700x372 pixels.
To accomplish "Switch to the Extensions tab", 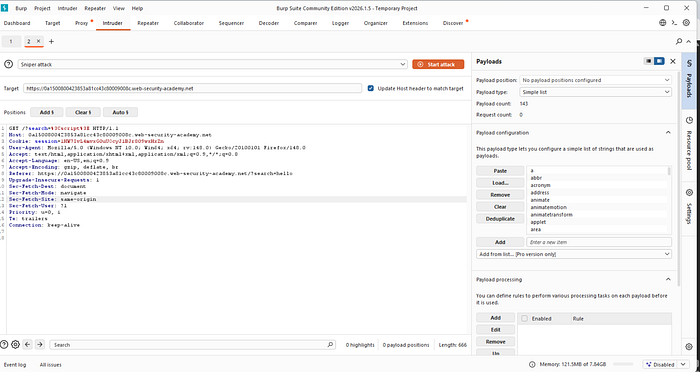I will pos(415,23).
